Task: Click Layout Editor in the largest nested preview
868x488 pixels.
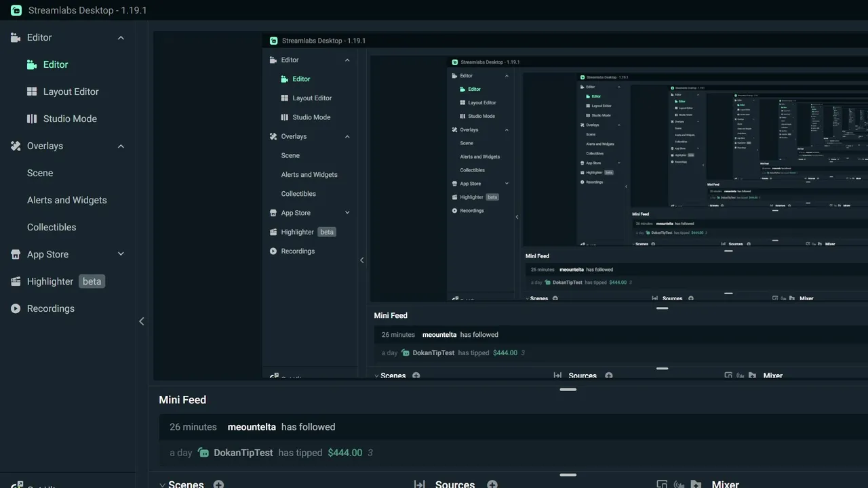Action: click(313, 98)
